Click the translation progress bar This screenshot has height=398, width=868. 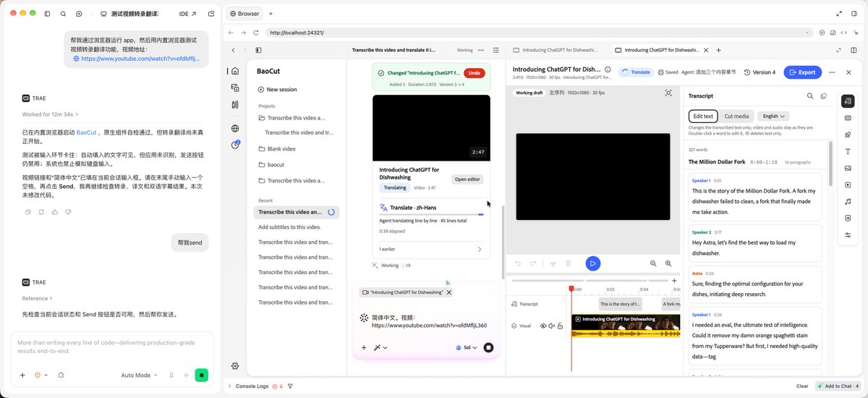pyautogui.click(x=431, y=214)
